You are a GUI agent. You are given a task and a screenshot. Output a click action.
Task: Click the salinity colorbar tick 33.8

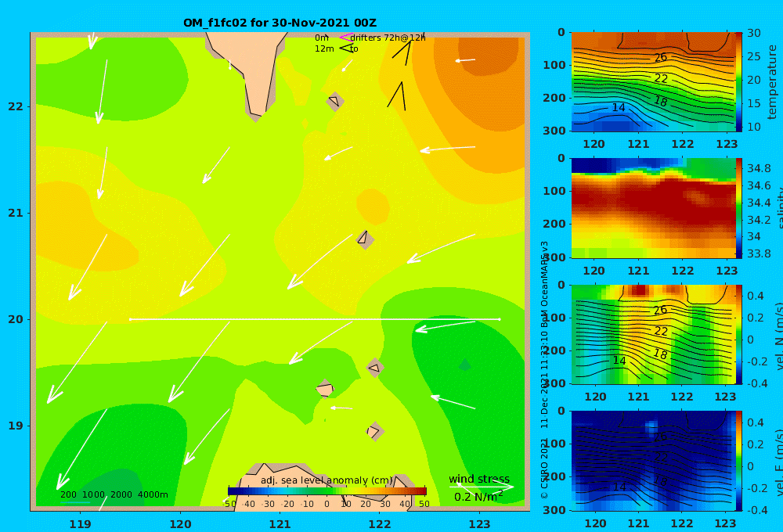[x=759, y=253]
